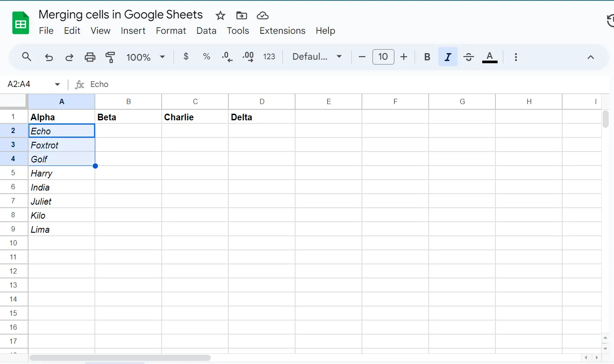Print the spreadsheet
Viewport: 614px width, 364px height.
click(90, 57)
